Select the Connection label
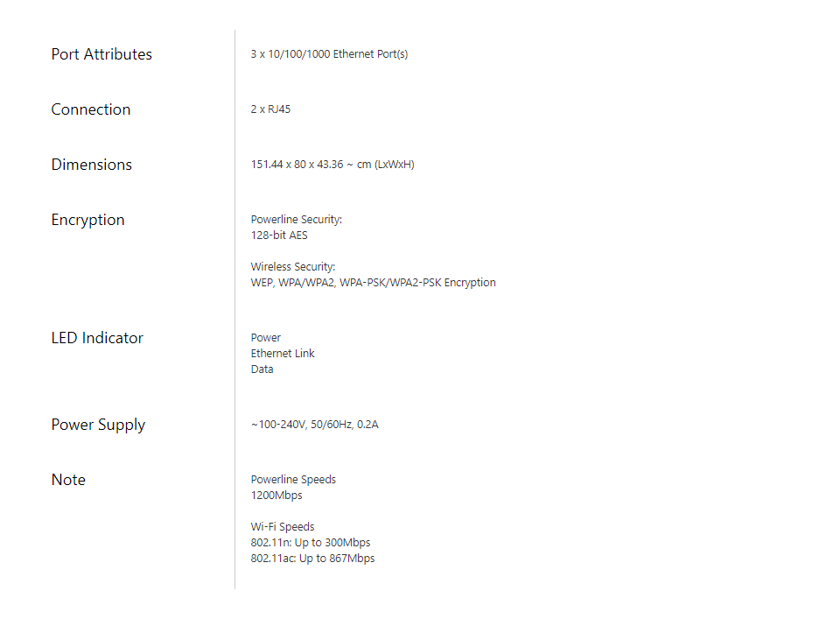 pyautogui.click(x=90, y=109)
